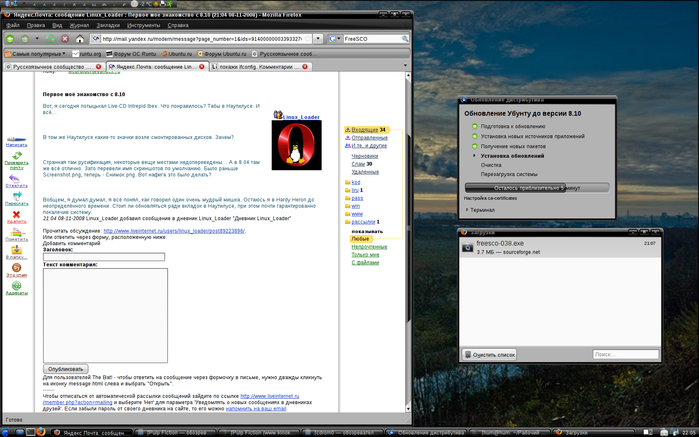Viewport: 699px width, 437px height.
Task: Open the Справка menu
Action: pyautogui.click(x=177, y=25)
